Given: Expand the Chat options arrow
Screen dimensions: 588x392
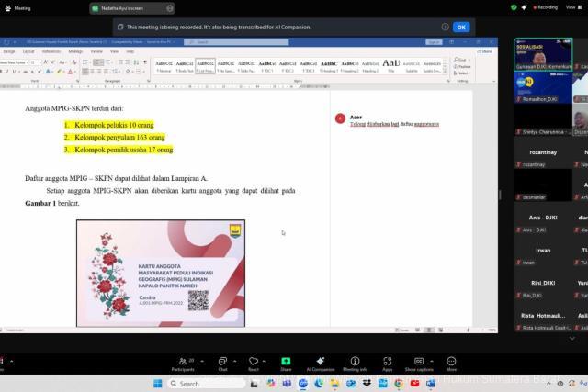Looking at the screenshot, I should click(x=236, y=359).
